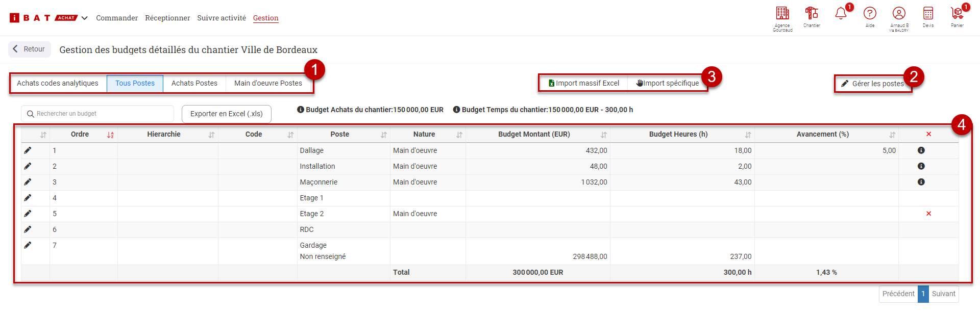The image size is (980, 314).
Task: Select Main d'oeuvre Postes tab
Action: [268, 84]
